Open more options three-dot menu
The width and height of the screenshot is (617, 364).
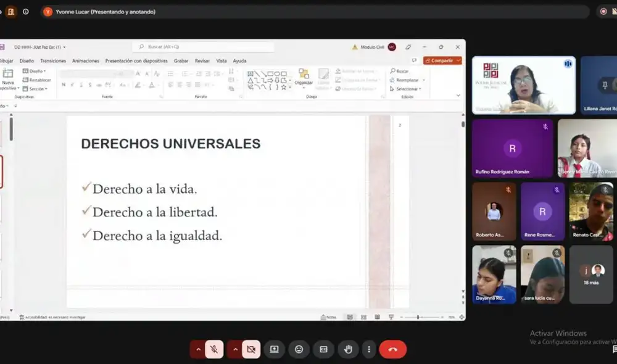coord(369,349)
